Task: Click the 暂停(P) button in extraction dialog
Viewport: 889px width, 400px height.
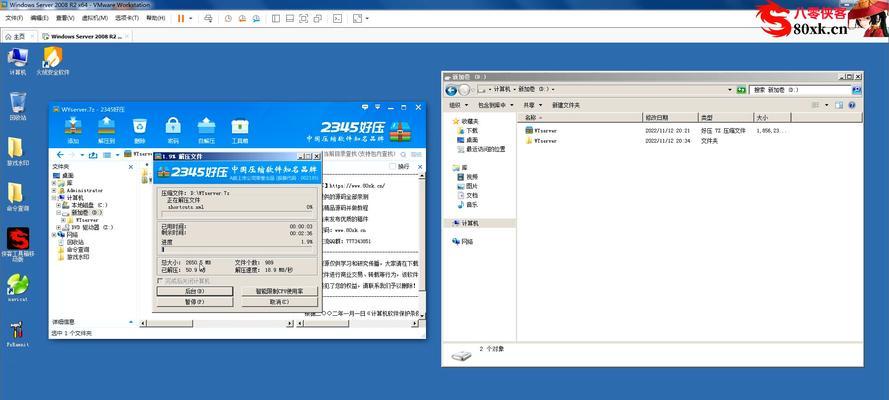Action: pos(194,302)
